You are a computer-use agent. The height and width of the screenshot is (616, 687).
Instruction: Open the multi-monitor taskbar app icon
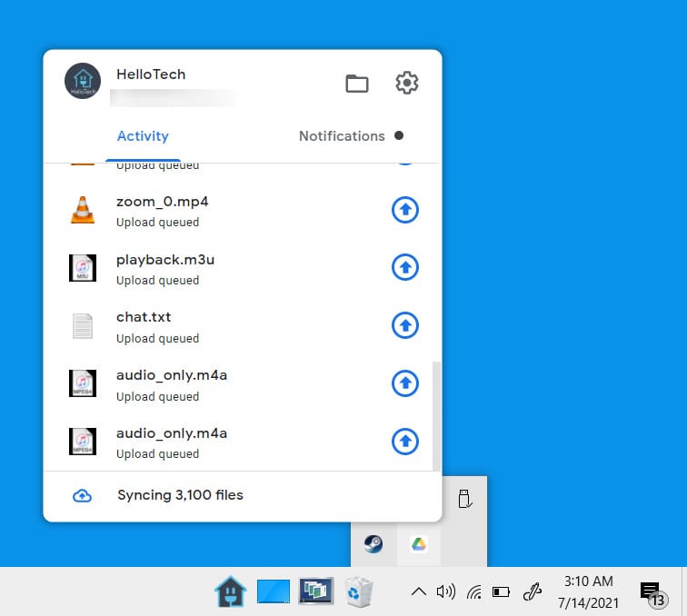[316, 591]
